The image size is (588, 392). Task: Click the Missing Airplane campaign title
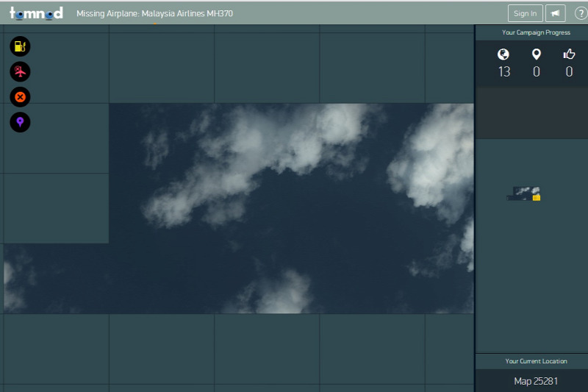pos(154,13)
